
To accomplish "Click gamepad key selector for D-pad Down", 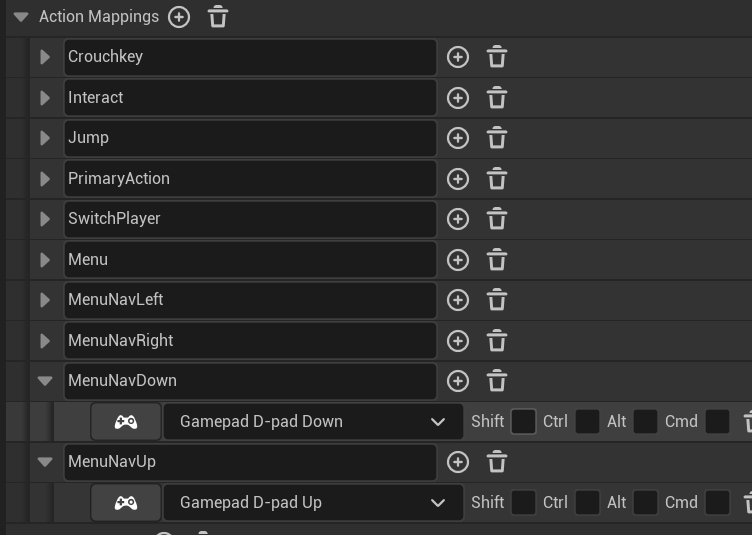I will 126,422.
